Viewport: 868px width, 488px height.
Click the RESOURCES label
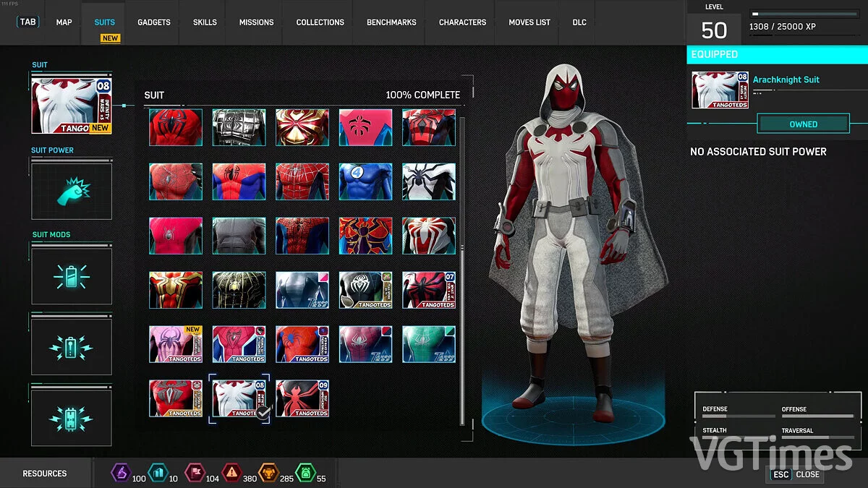45,474
